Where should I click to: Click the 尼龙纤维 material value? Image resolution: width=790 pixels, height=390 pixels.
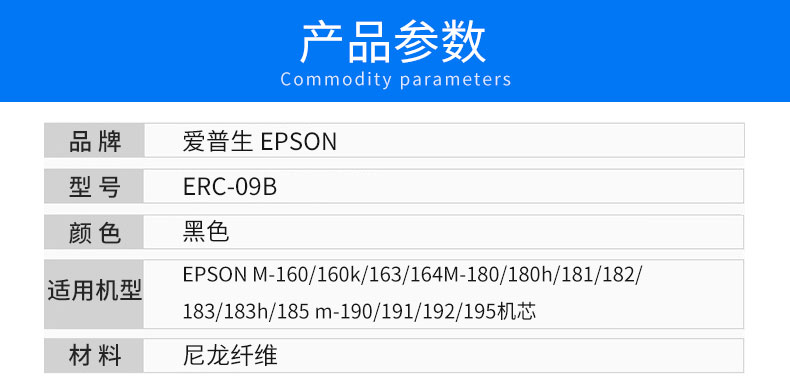click(230, 356)
